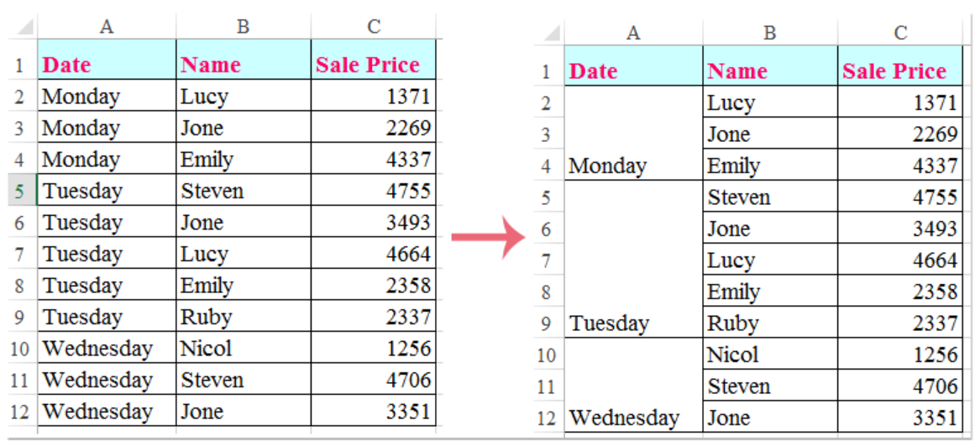Select the Ruby cell in the left table
Viewport: 980px width, 447px height.
(243, 318)
